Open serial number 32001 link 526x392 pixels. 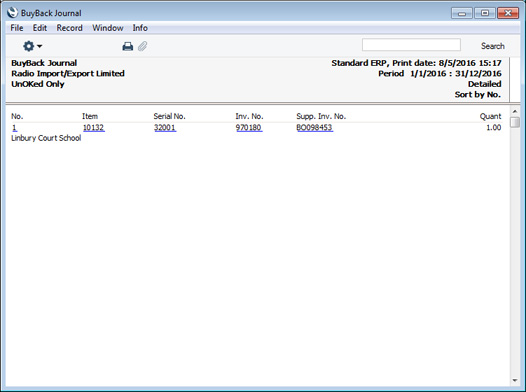point(165,128)
